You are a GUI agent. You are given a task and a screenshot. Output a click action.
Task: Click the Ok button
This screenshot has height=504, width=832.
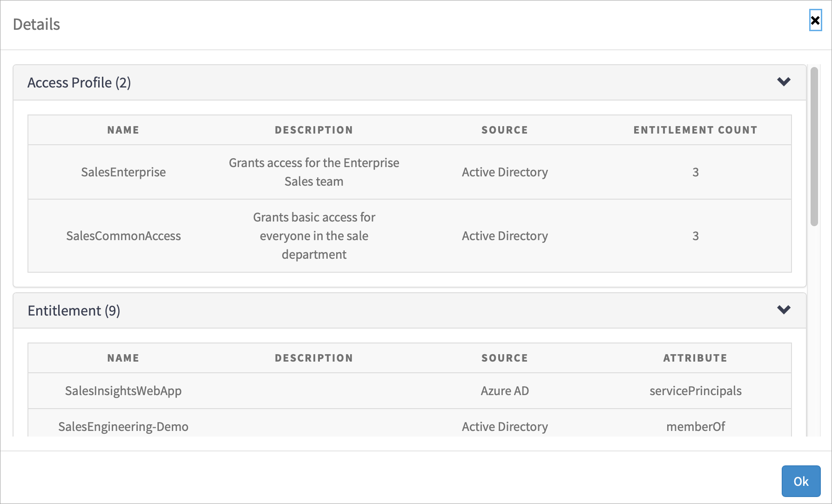pos(801,481)
